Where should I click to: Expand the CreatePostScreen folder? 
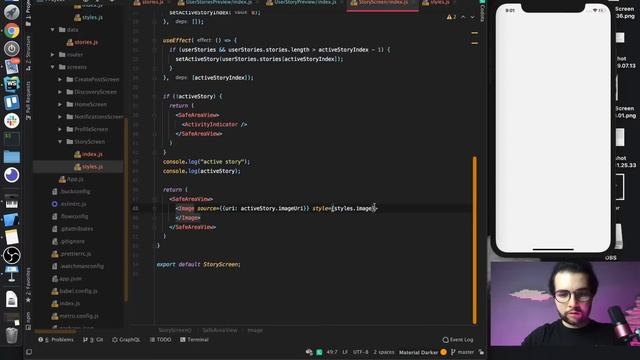[x=60, y=80]
